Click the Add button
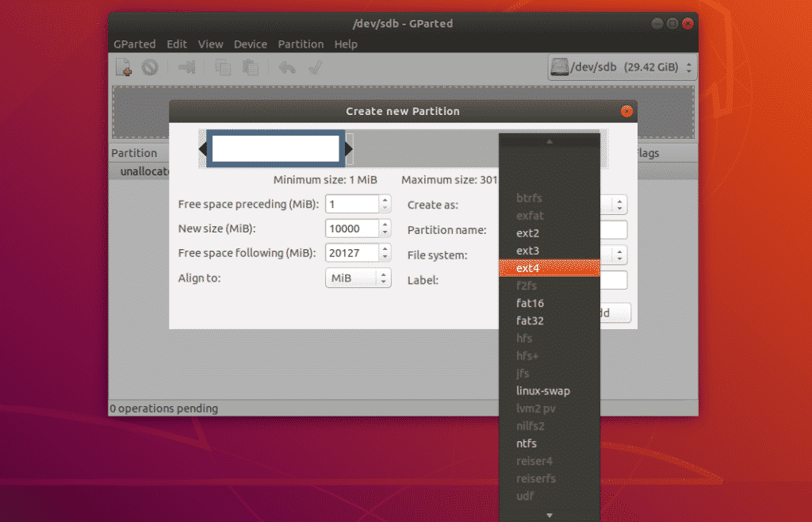 point(615,313)
